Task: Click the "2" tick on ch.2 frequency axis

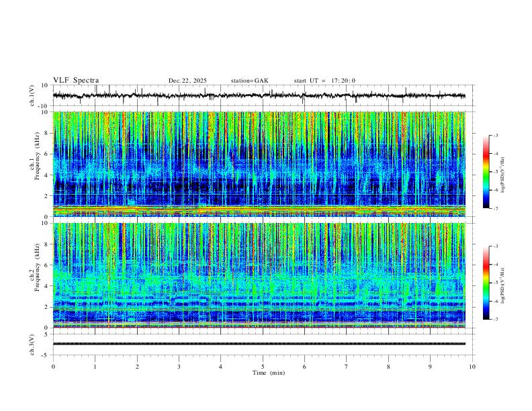Action: (47, 307)
